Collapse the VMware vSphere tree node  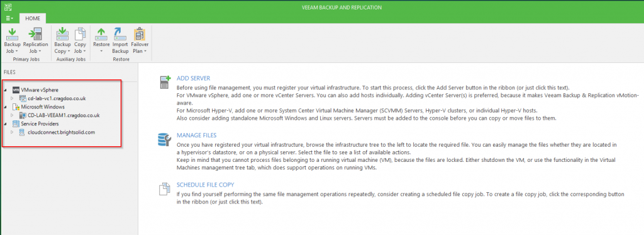pos(5,89)
